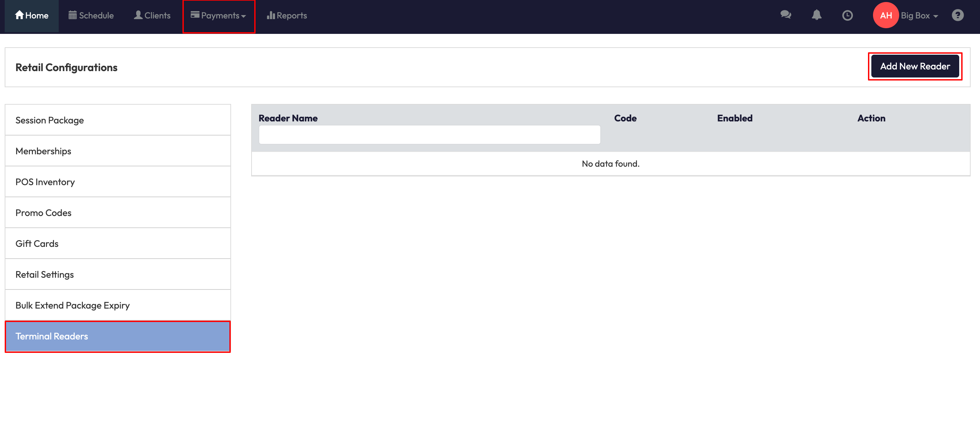The width and height of the screenshot is (980, 430).
Task: Open Clients with person icon
Action: tap(152, 16)
